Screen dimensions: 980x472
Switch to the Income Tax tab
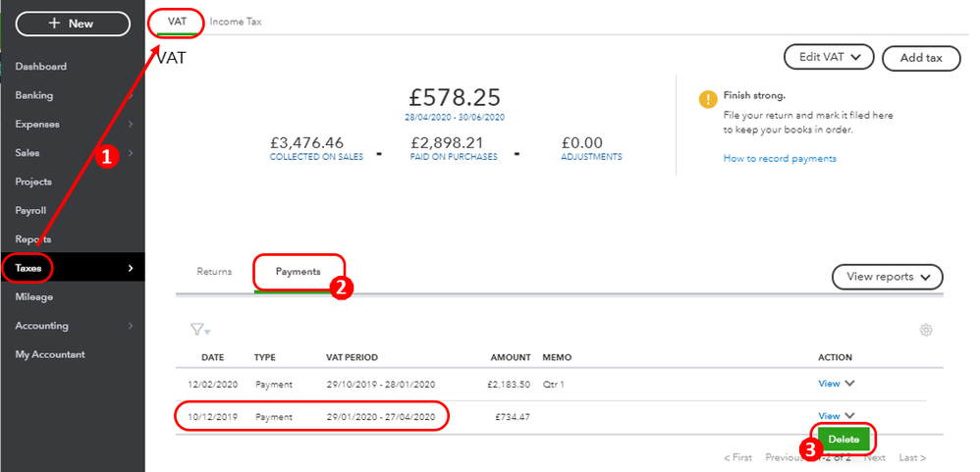236,22
